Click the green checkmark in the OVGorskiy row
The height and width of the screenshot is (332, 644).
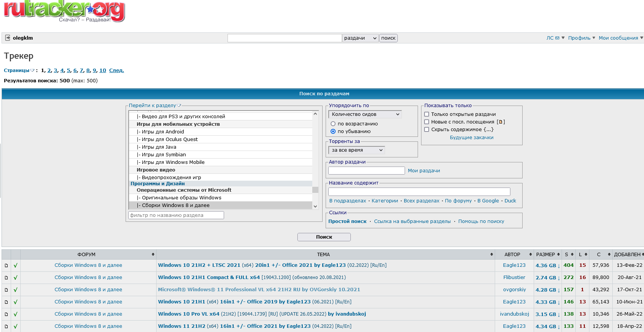tap(16, 290)
